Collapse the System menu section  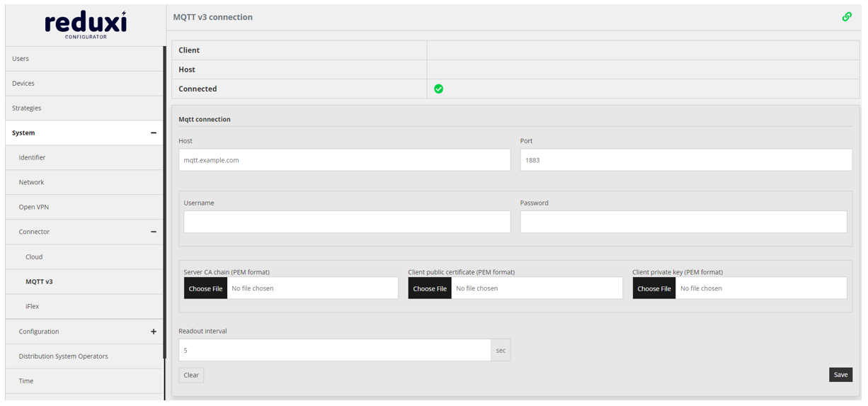(x=153, y=133)
